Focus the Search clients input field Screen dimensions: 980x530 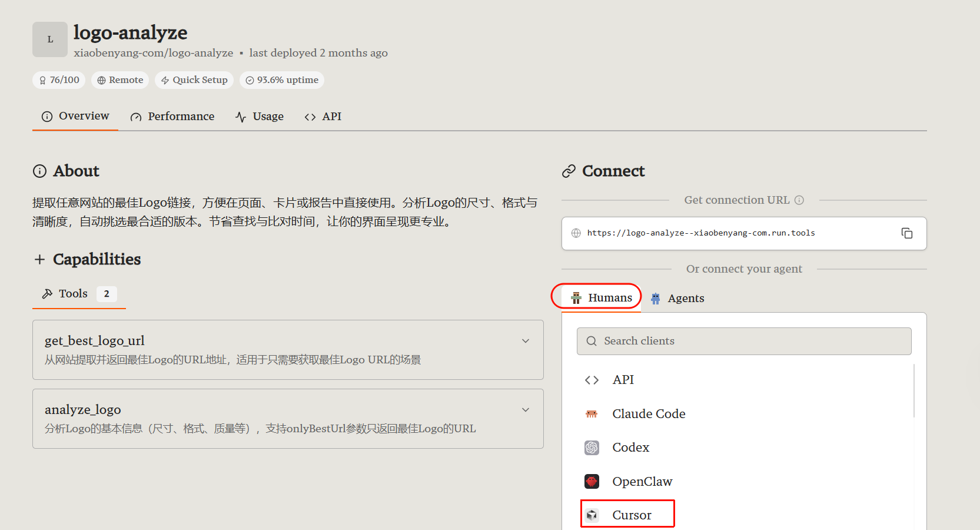click(x=744, y=342)
